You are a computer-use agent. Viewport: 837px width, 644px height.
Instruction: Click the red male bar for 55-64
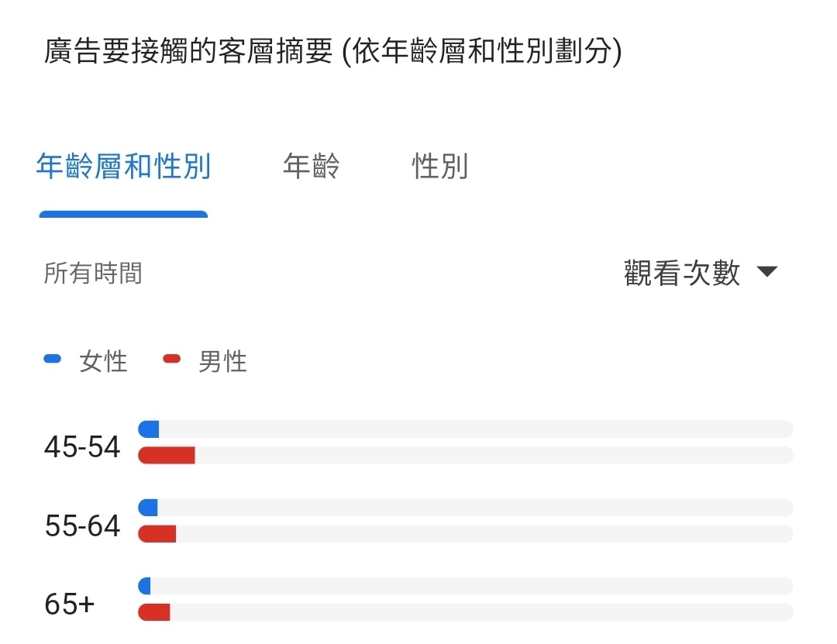157,534
